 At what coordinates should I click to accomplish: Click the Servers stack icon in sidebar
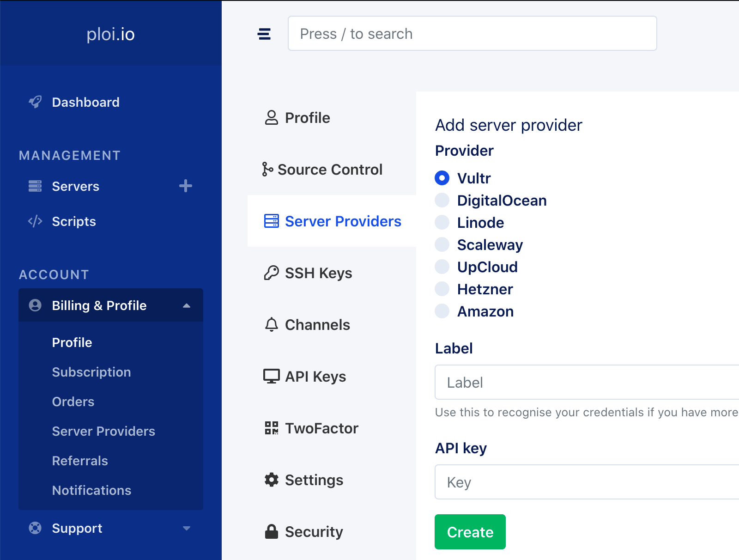pos(35,186)
